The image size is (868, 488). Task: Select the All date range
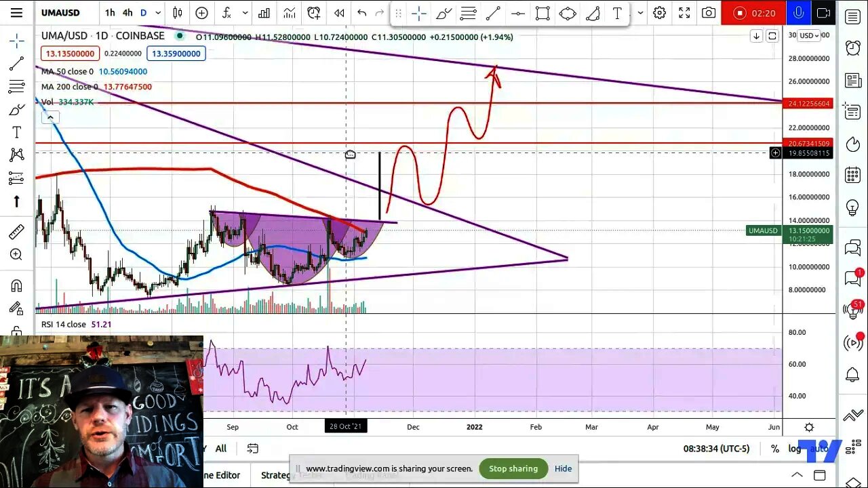[220, 449]
